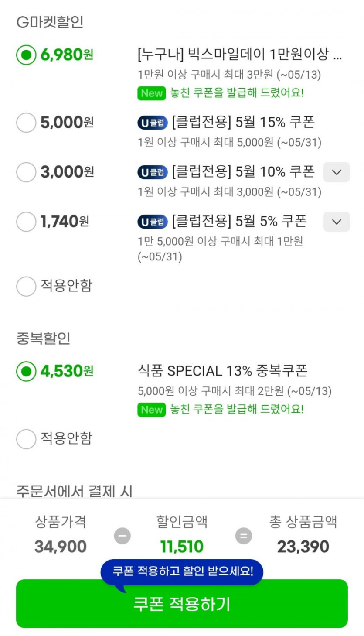
Task: Click the equals circle icon in price summary
Action: click(244, 536)
